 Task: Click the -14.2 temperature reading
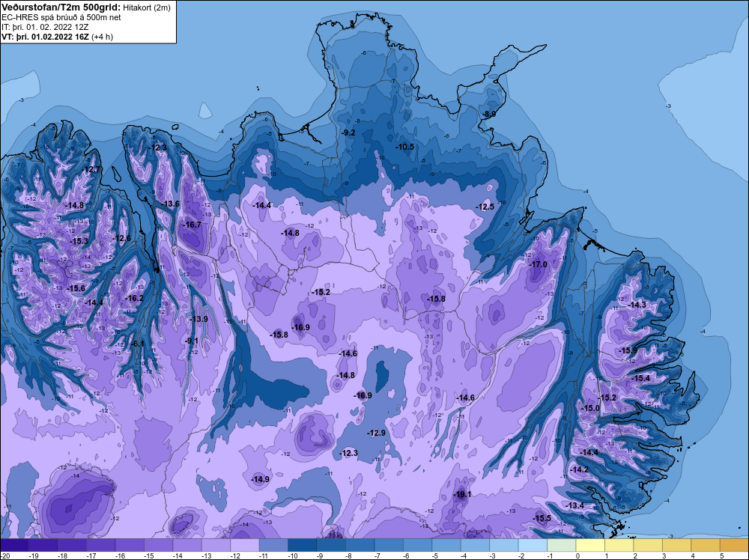(x=580, y=469)
